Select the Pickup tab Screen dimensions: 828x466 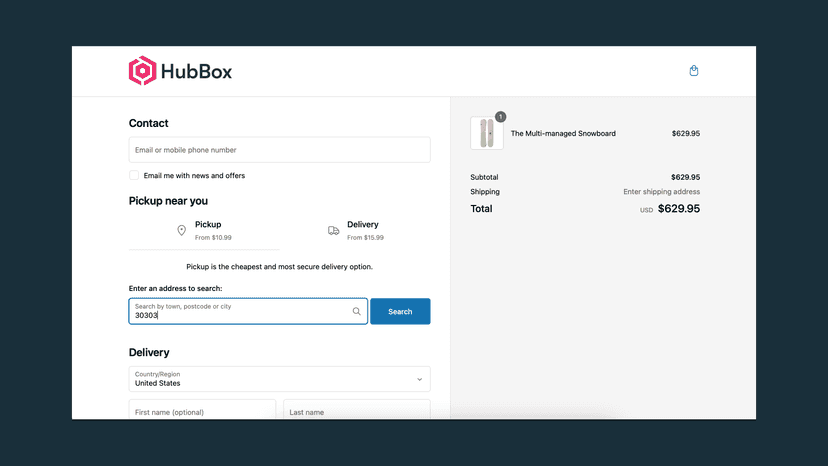pyautogui.click(x=204, y=231)
